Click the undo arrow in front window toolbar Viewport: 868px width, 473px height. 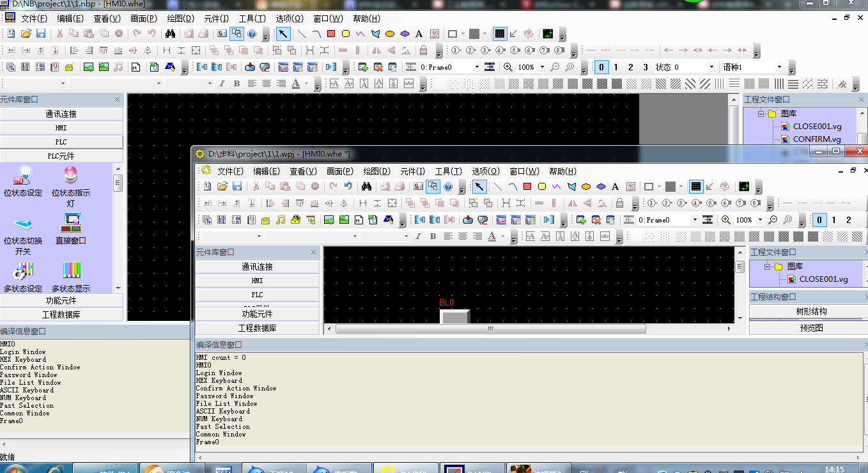tap(348, 187)
